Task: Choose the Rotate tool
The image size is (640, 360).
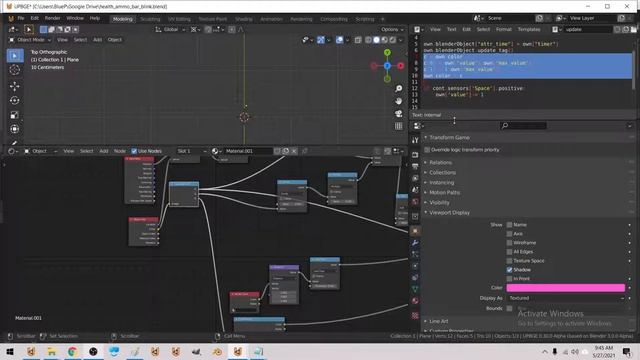Action: [x=15, y=100]
